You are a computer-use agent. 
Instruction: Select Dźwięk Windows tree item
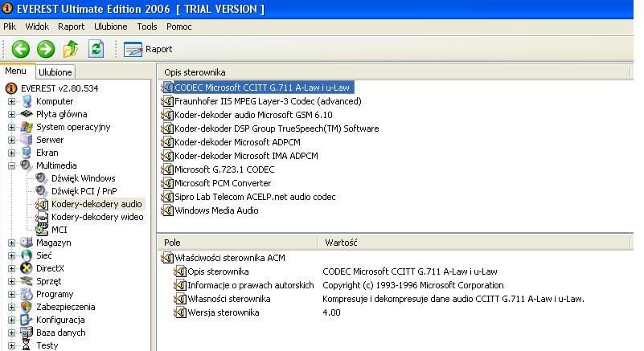point(83,178)
